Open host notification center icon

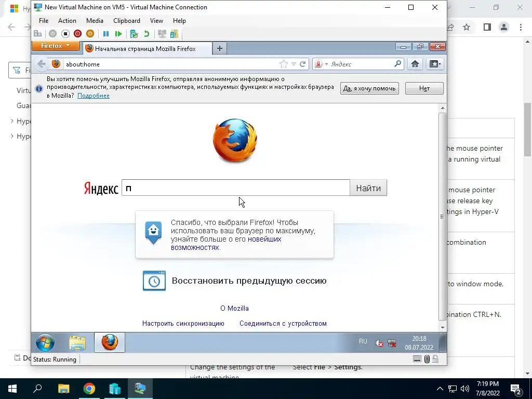click(x=516, y=389)
